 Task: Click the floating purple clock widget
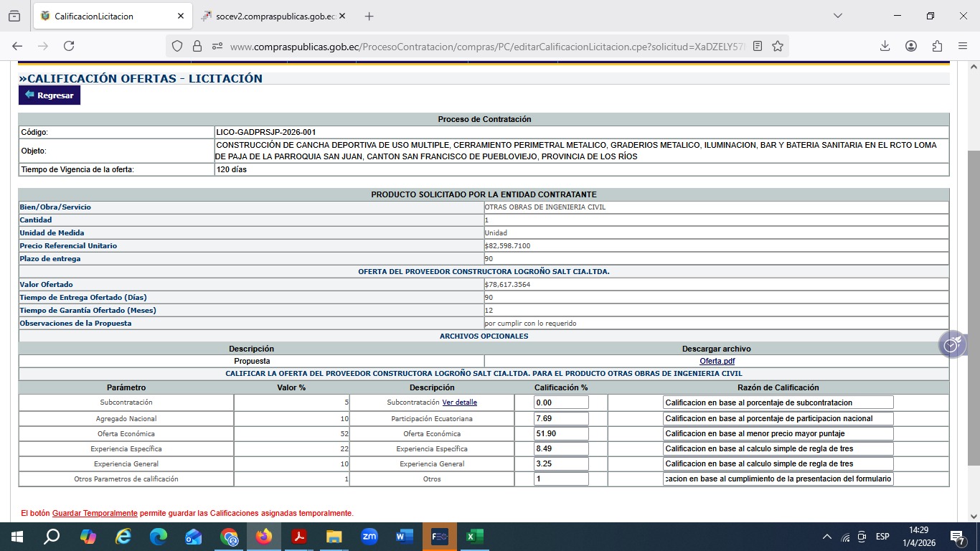951,345
